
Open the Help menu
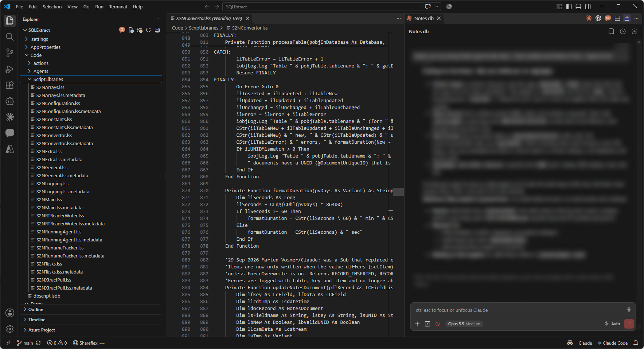click(x=137, y=7)
